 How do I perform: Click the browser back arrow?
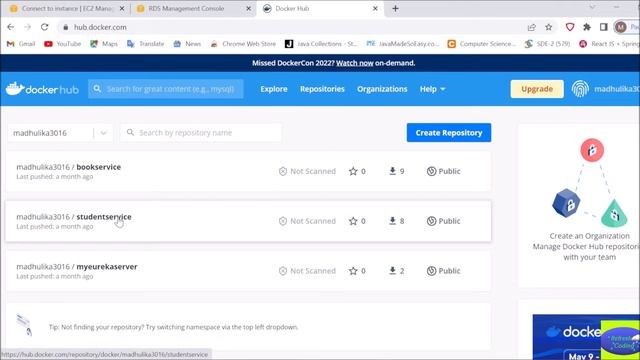click(x=11, y=27)
